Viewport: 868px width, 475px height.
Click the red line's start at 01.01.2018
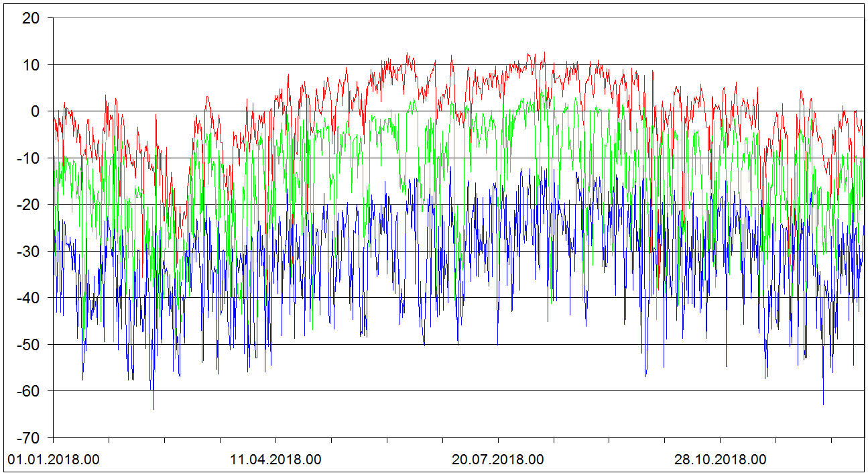pyautogui.click(x=54, y=118)
